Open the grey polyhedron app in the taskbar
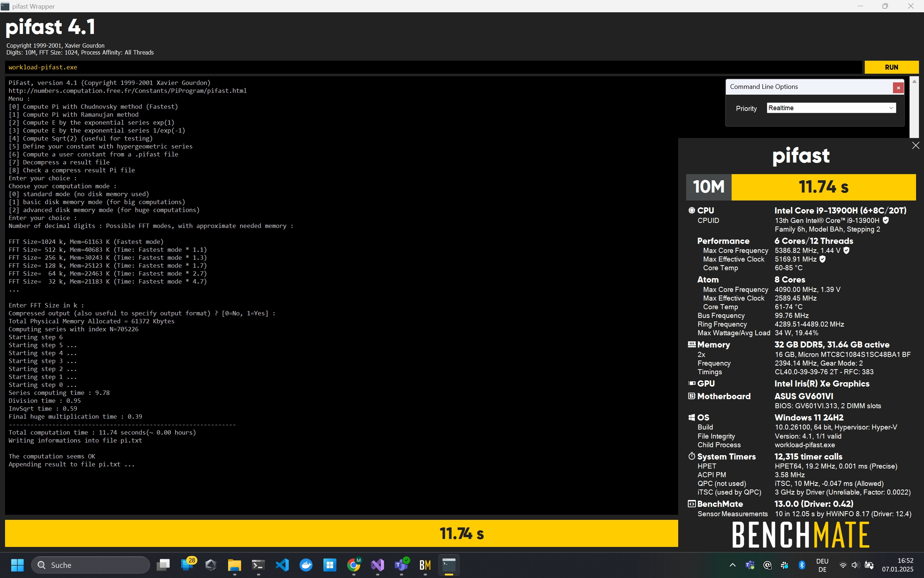Screen dimensions: 924x578 pos(211,565)
